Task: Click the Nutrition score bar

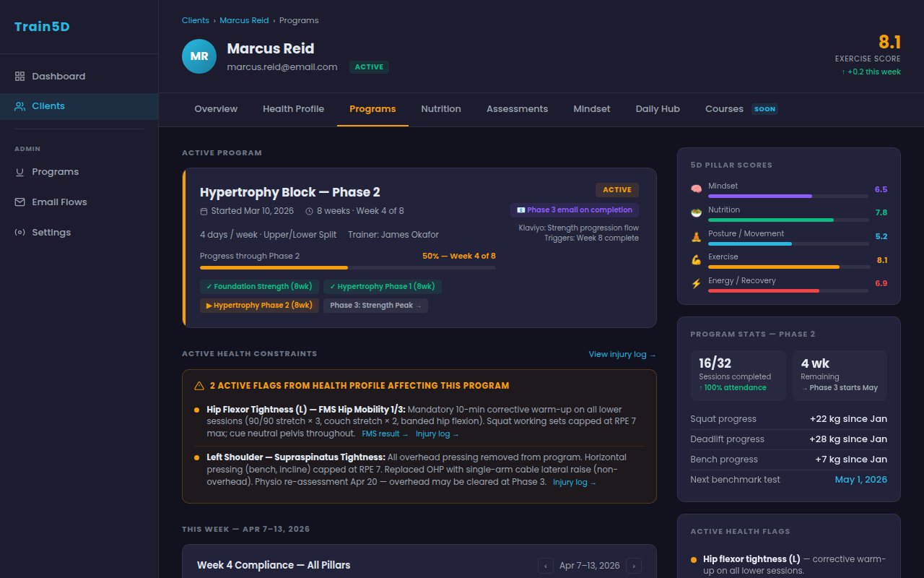Action: click(x=788, y=220)
